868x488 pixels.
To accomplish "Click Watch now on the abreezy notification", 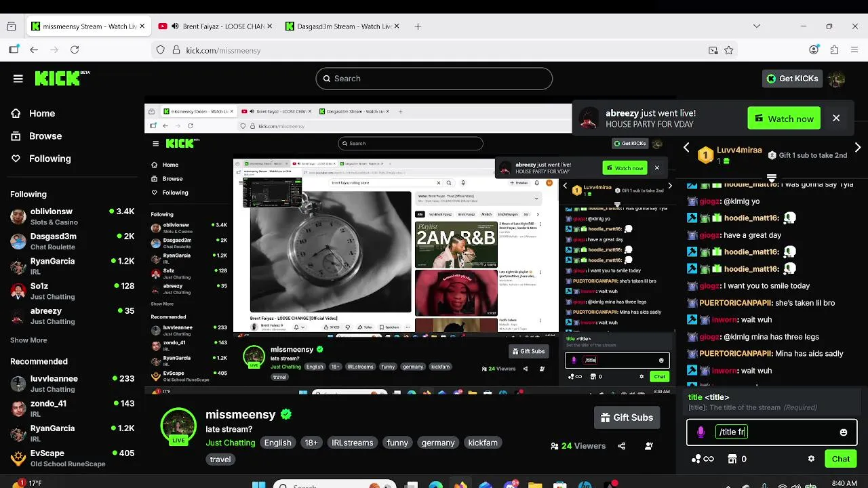I will pyautogui.click(x=784, y=119).
